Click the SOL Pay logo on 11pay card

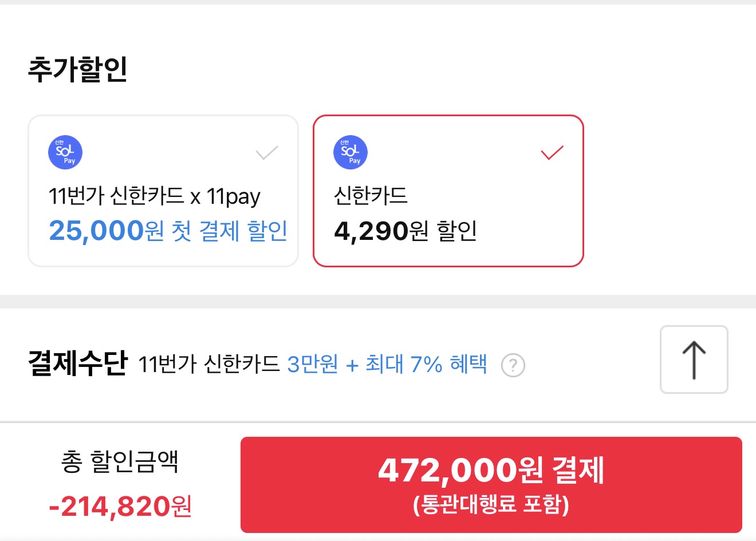pyautogui.click(x=65, y=152)
